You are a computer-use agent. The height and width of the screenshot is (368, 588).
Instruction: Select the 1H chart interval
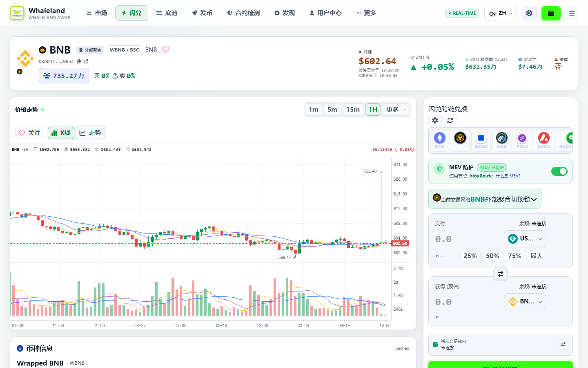pos(373,110)
